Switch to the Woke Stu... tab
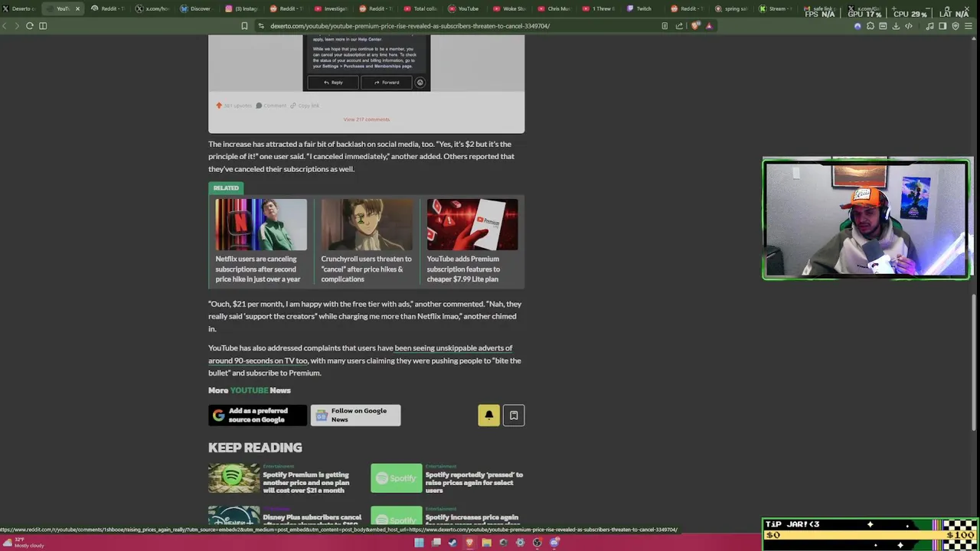980x551 pixels. [x=508, y=8]
